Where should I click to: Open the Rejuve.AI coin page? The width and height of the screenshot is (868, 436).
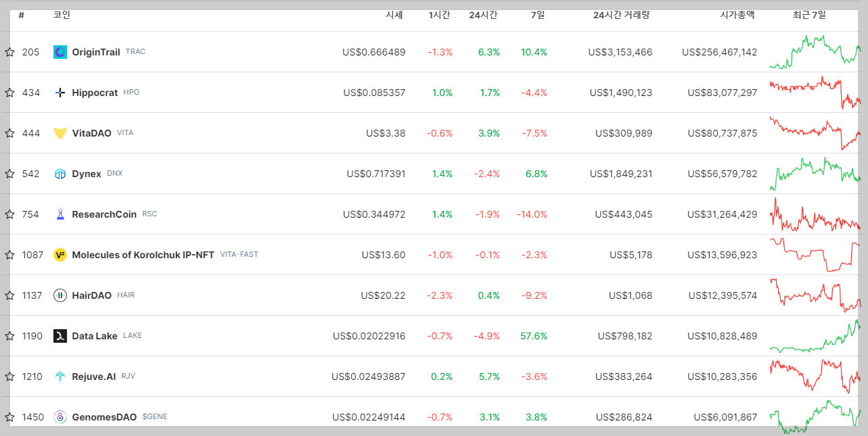[94, 377]
